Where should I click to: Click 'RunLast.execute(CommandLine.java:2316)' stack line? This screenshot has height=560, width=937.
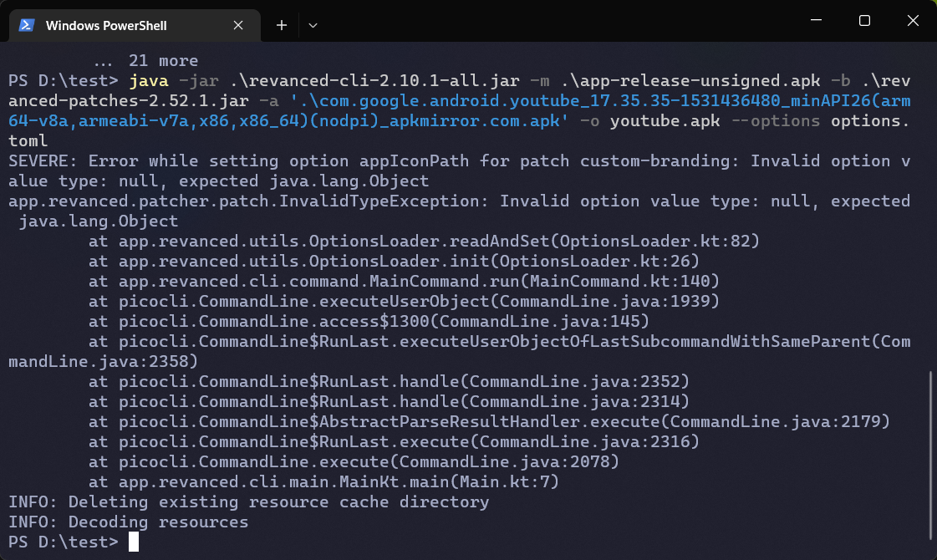coord(394,441)
